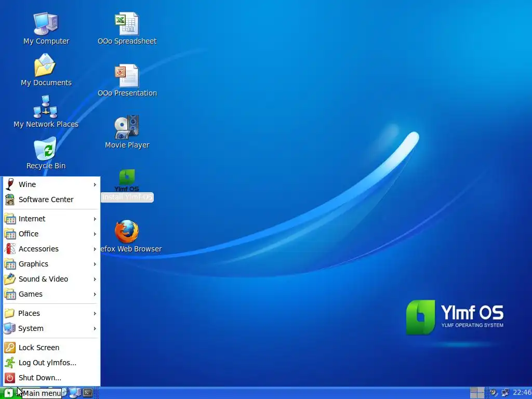Choose Lock Screen in the main menu

[51, 348]
